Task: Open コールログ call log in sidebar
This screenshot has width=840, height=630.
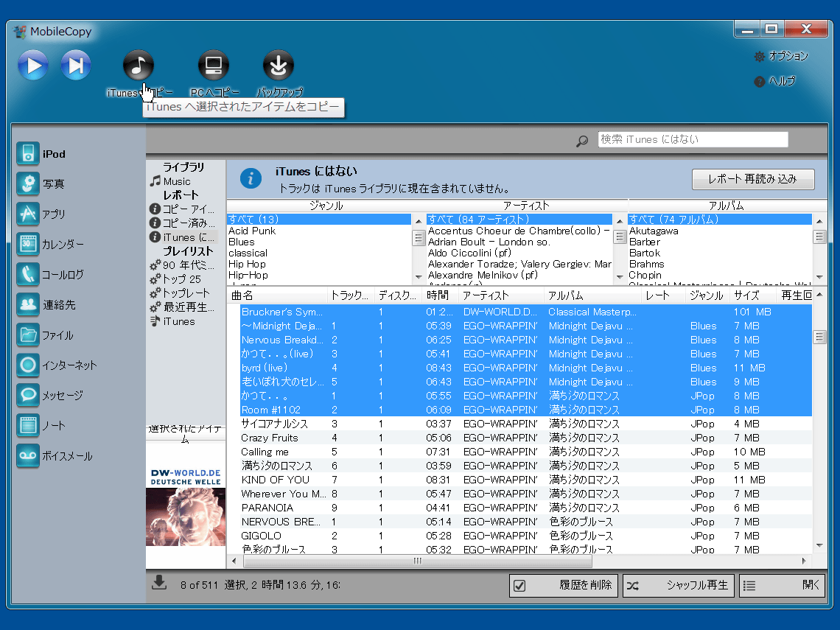Action: tap(50, 275)
